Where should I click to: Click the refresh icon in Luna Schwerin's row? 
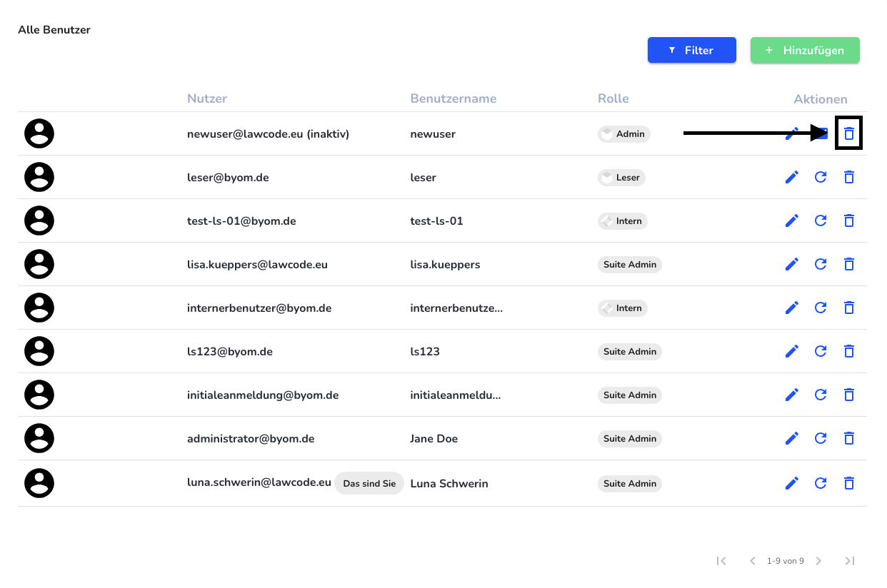point(821,483)
